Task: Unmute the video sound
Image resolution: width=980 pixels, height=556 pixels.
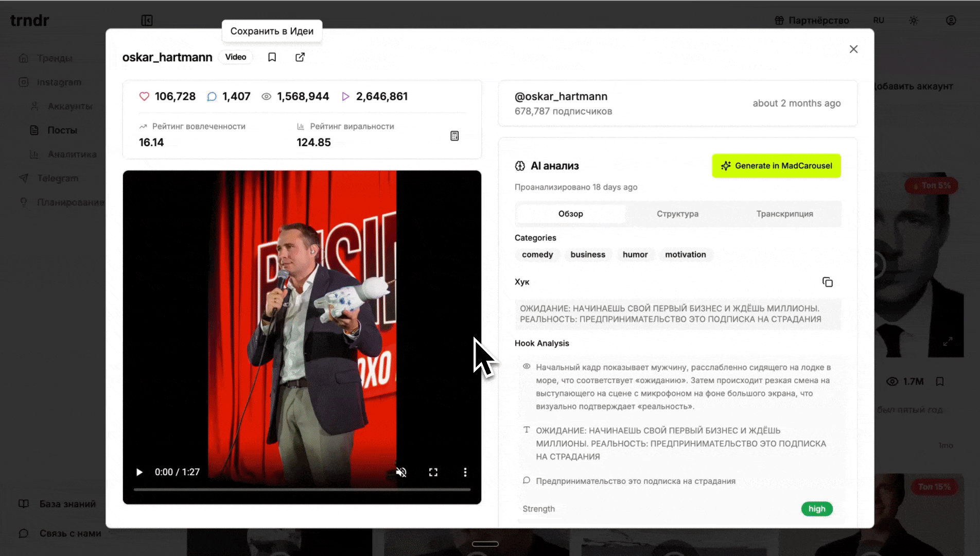Action: [401, 472]
